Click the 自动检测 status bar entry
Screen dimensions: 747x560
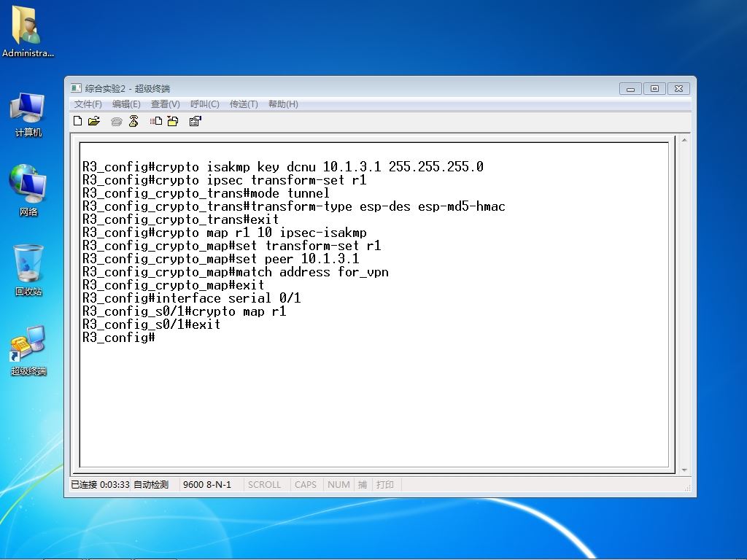(151, 484)
